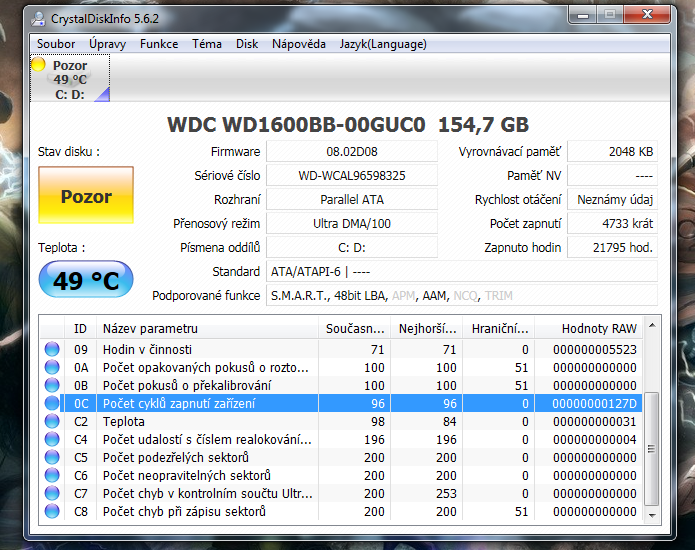
Task: Select the C: D: disk tab
Action: tap(70, 78)
